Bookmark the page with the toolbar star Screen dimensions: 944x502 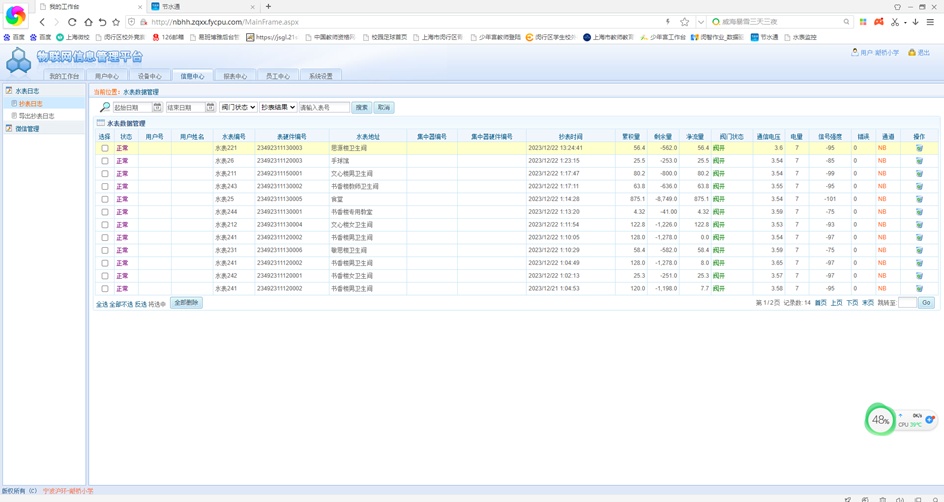pos(116,22)
